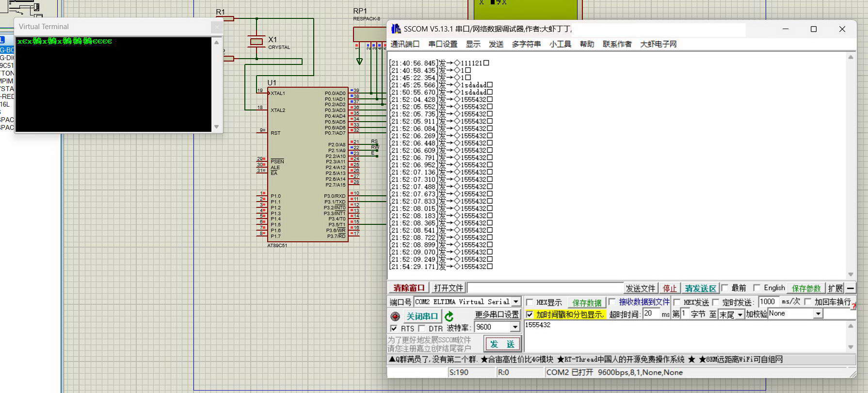This screenshot has width=868, height=393.
Task: Click the 保存参数 save parameters button
Action: click(806, 288)
